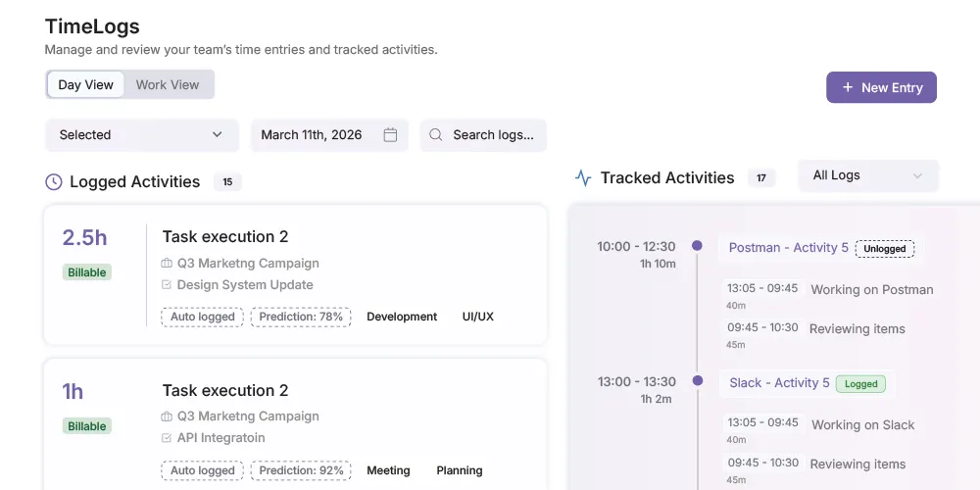Click briefcase icon in the 2.5h card

click(x=167, y=264)
